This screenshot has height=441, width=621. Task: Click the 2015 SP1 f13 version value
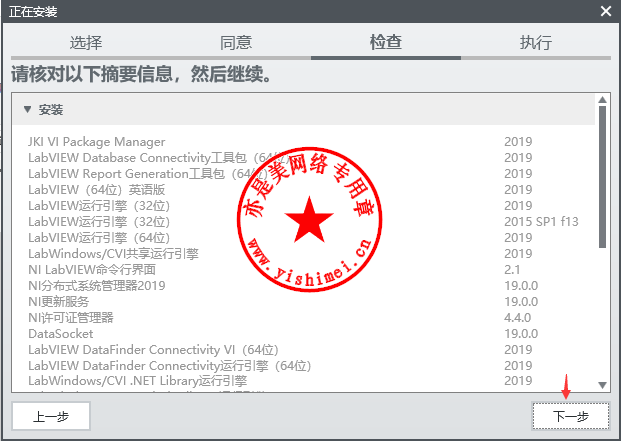tap(541, 222)
